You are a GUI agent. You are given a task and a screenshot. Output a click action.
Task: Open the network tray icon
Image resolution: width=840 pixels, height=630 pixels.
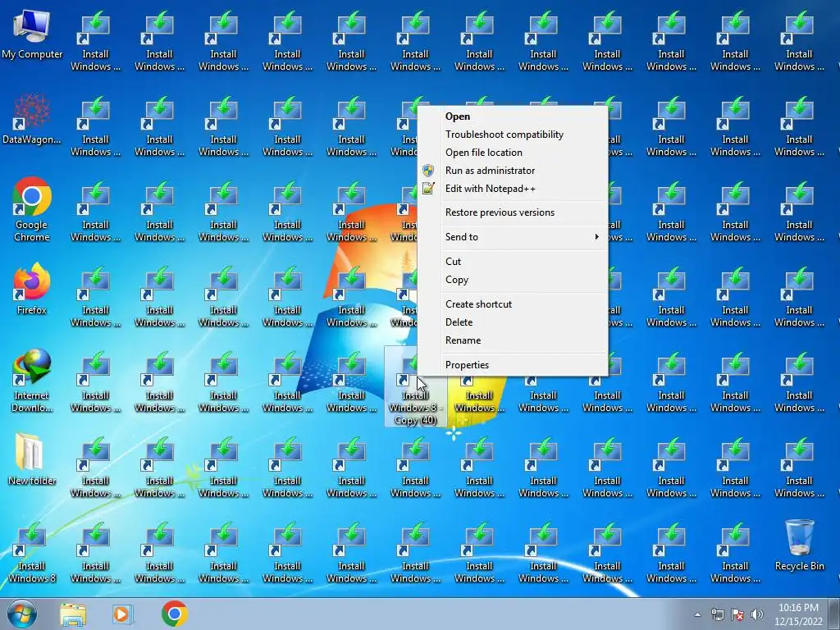[x=717, y=614]
